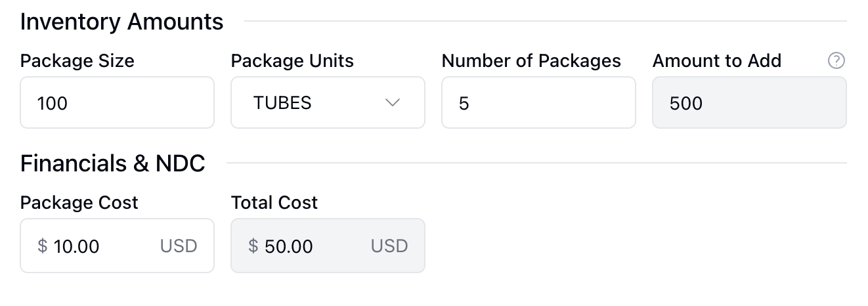The image size is (868, 306).
Task: Focus the Number of Packages field
Action: (538, 103)
